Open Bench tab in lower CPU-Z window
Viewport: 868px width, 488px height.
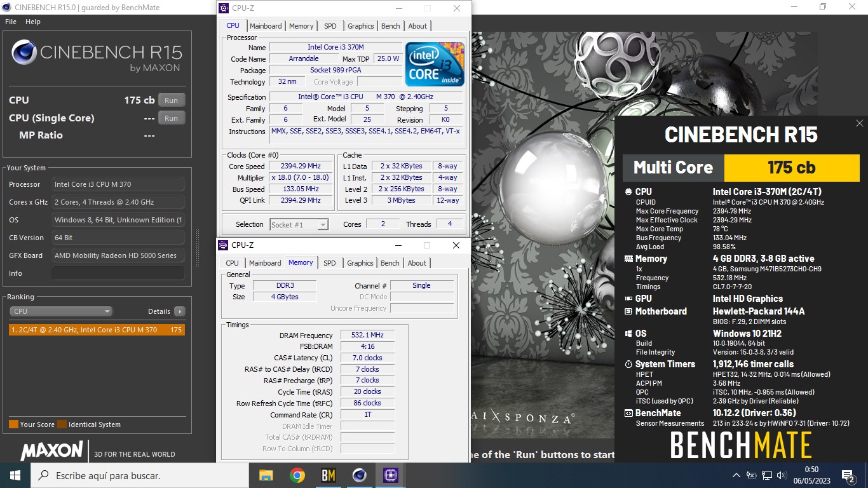[x=390, y=263]
